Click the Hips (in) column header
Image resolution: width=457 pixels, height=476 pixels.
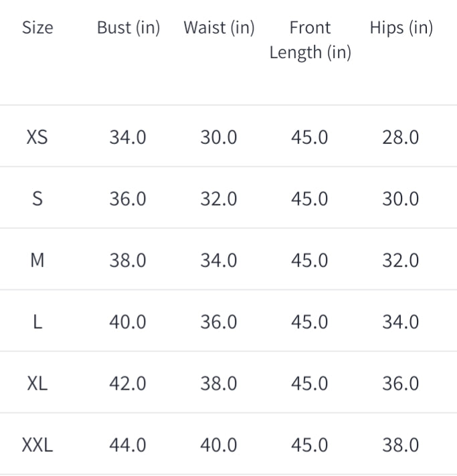tap(401, 28)
